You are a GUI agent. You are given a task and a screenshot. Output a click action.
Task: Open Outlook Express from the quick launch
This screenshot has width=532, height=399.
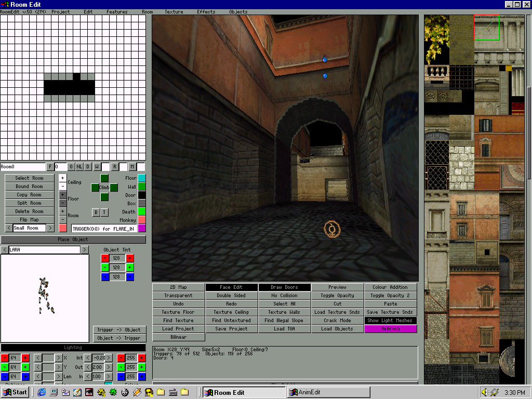(65, 392)
